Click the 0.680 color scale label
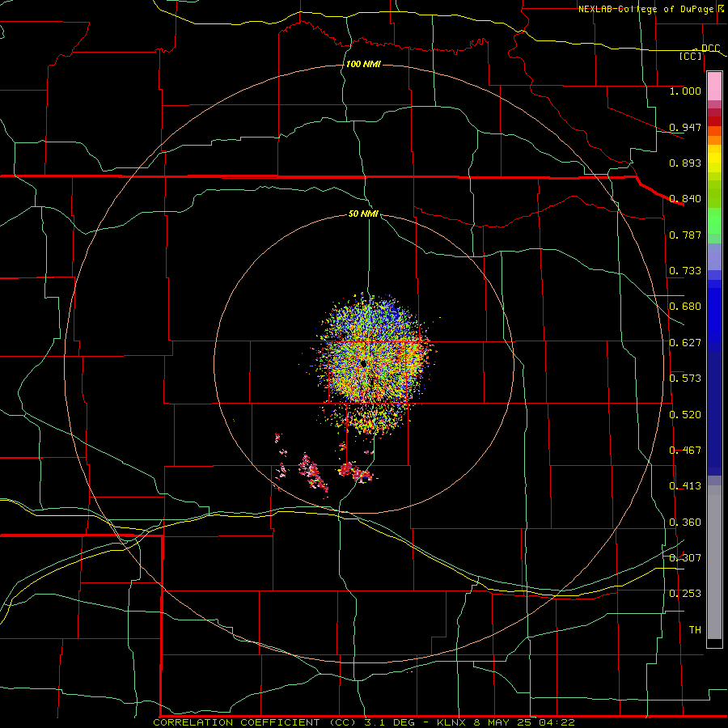The height and width of the screenshot is (728, 728). 685,307
